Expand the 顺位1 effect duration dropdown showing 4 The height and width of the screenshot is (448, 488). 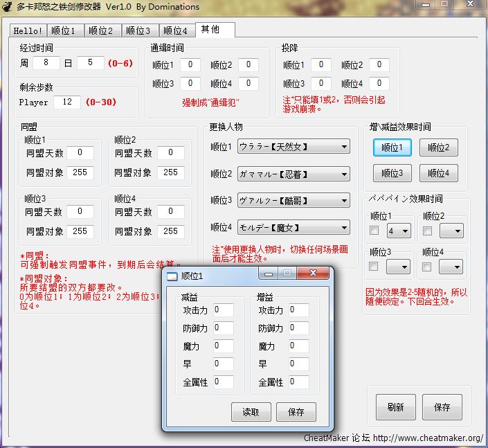coord(399,231)
